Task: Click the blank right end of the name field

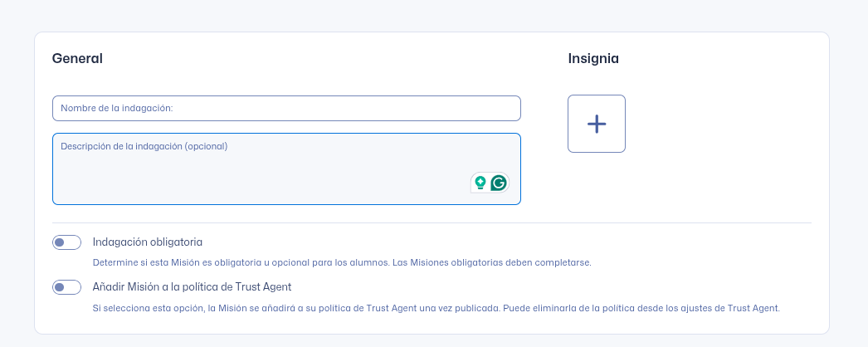Action: 465,108
